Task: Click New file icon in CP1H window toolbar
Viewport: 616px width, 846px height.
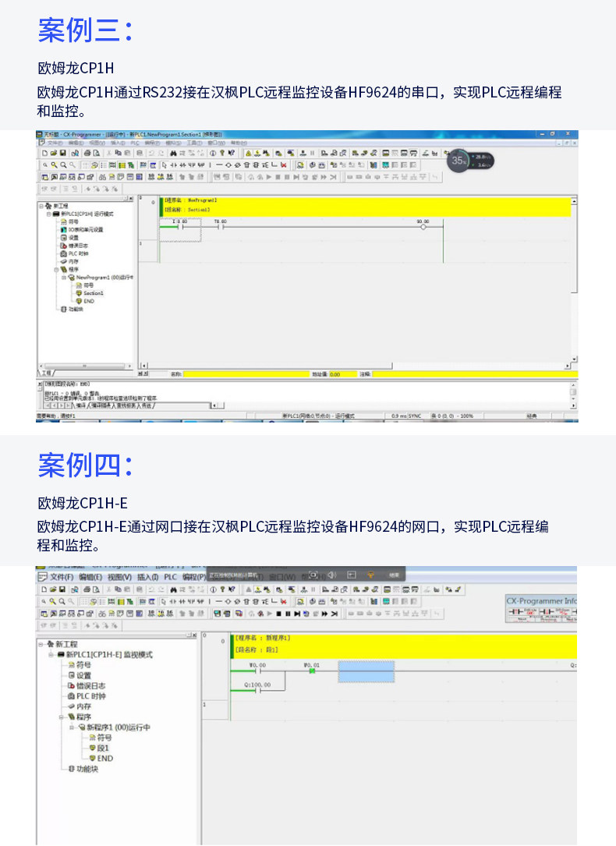Action: (x=45, y=154)
